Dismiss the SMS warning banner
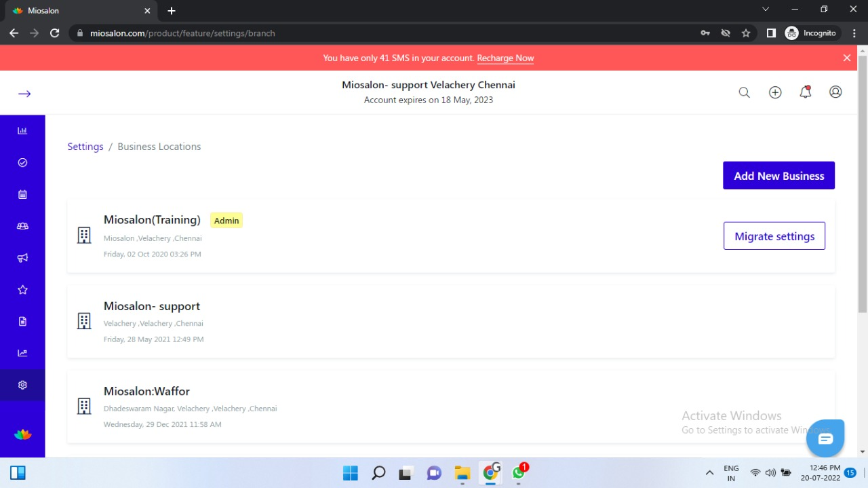Image resolution: width=868 pixels, height=488 pixels. tap(847, 58)
